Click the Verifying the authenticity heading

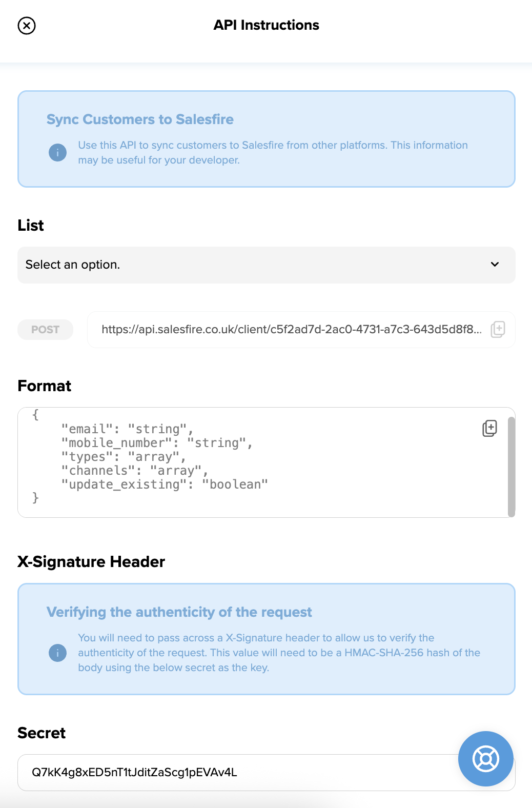[x=179, y=612]
